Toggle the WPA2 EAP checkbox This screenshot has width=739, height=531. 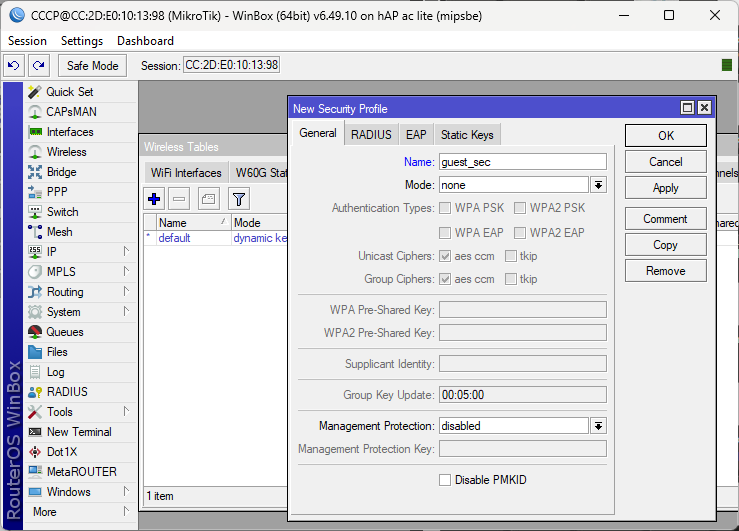coord(520,233)
